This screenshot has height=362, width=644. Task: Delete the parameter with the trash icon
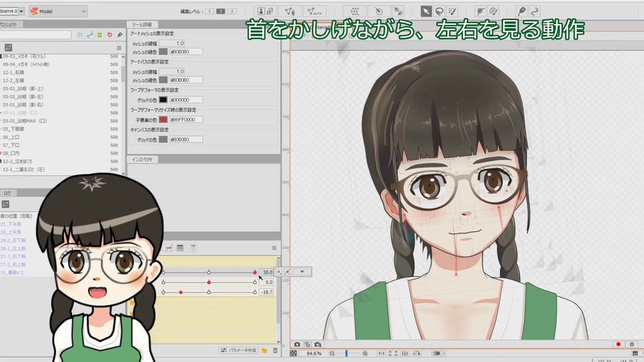coord(275,351)
